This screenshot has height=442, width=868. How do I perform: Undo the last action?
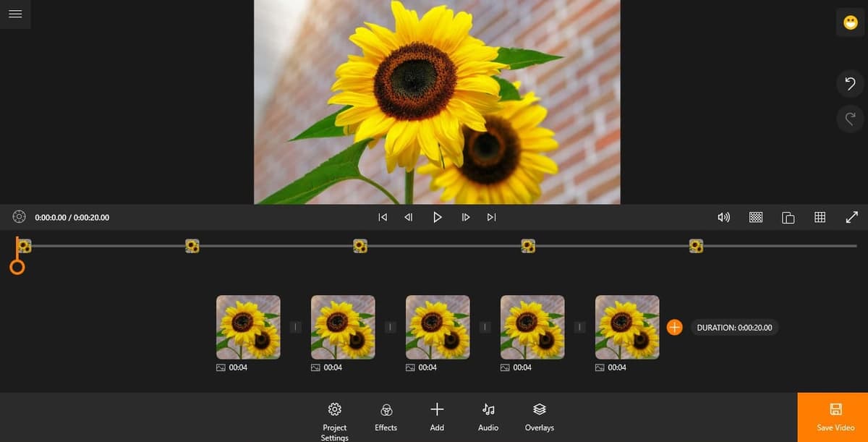point(851,83)
